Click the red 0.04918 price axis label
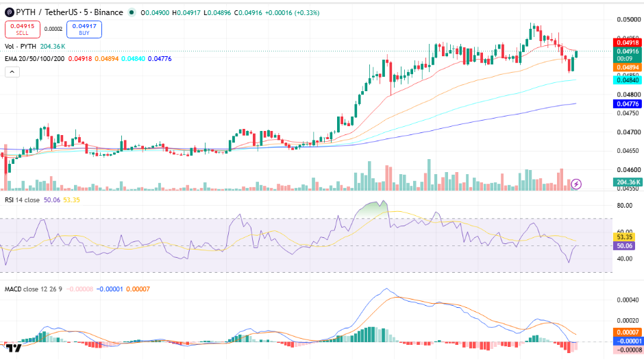644x362 pixels. pos(627,43)
